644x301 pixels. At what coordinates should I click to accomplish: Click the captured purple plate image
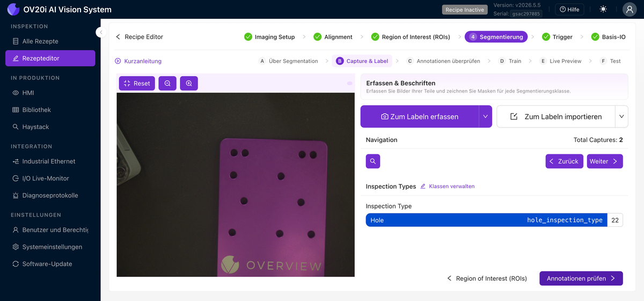pyautogui.click(x=236, y=184)
